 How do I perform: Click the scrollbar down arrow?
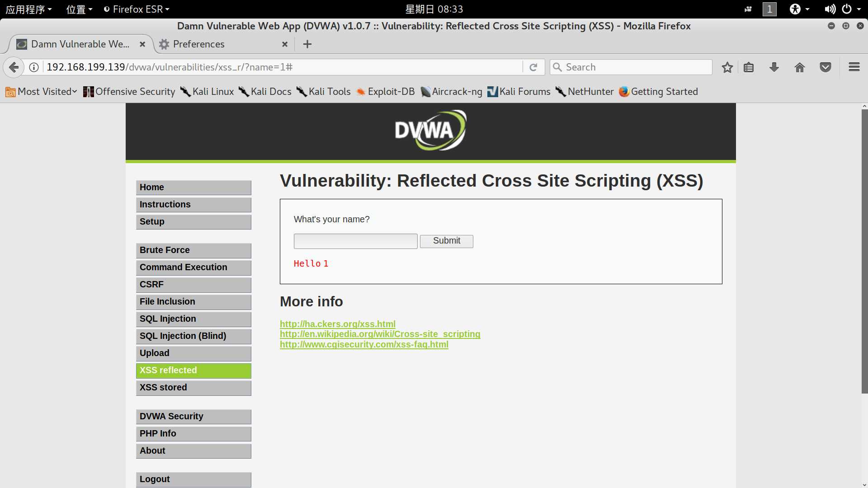click(864, 485)
